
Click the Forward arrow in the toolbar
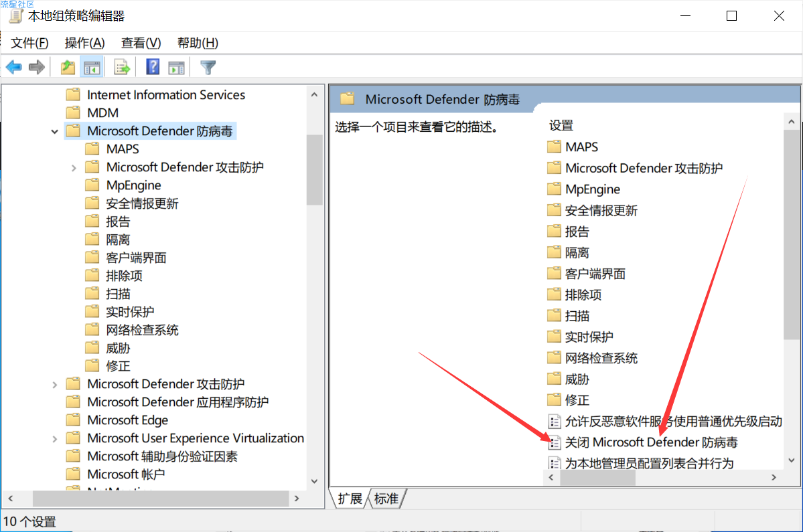click(x=37, y=67)
